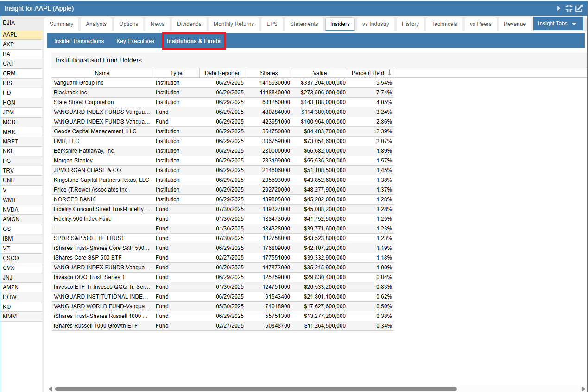Viewport: 588px width, 392px height.
Task: Go to the Dividends tab
Action: [189, 24]
